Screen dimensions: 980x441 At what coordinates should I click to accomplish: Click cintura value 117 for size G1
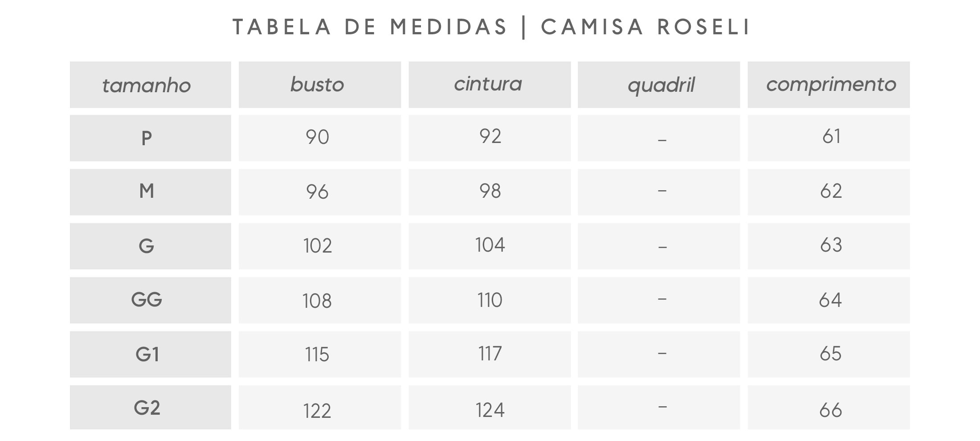(490, 354)
